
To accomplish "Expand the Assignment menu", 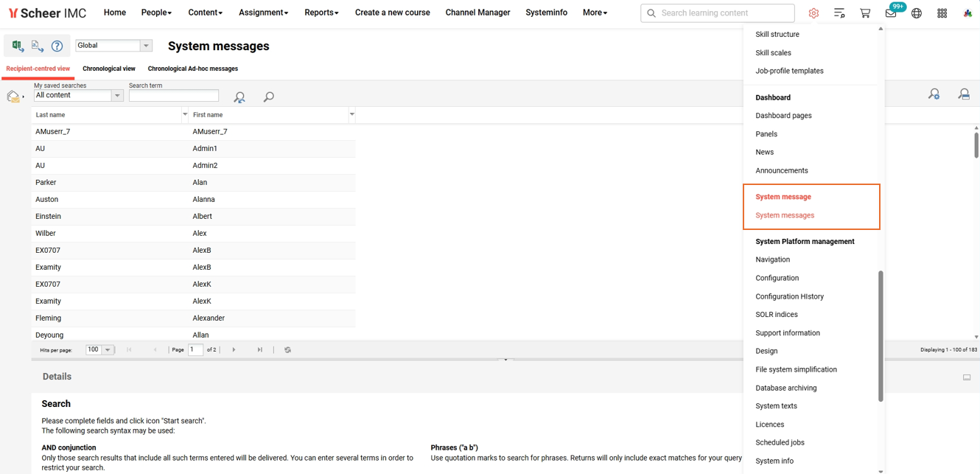I will pyautogui.click(x=263, y=13).
